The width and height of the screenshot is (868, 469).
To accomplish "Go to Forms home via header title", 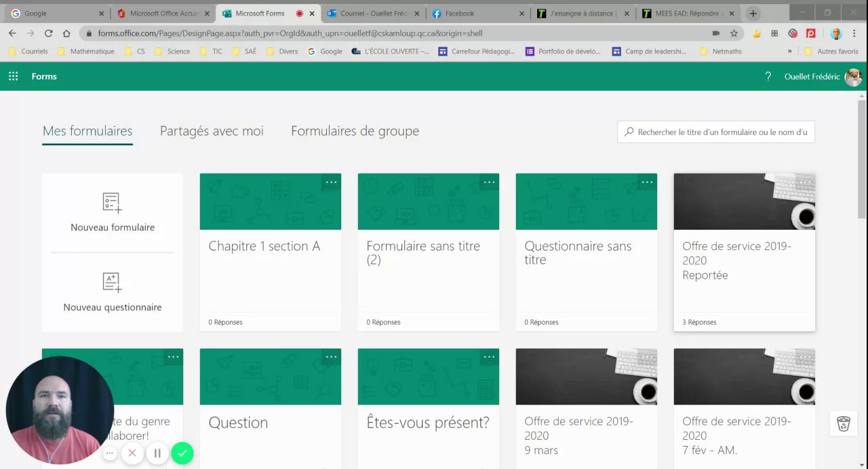I will tap(44, 77).
